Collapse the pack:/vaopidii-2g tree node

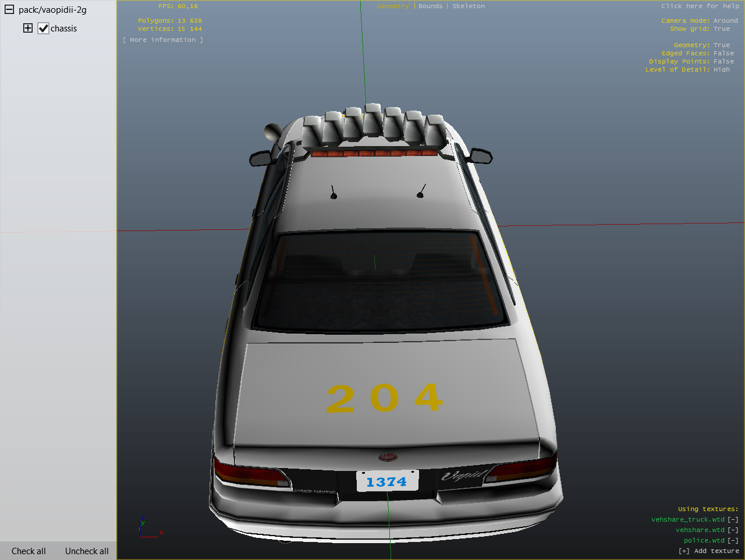click(9, 10)
